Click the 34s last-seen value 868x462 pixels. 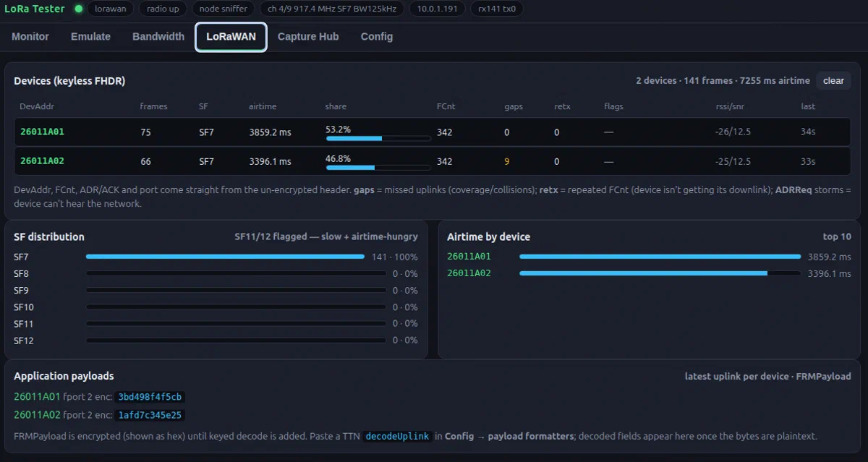[808, 132]
